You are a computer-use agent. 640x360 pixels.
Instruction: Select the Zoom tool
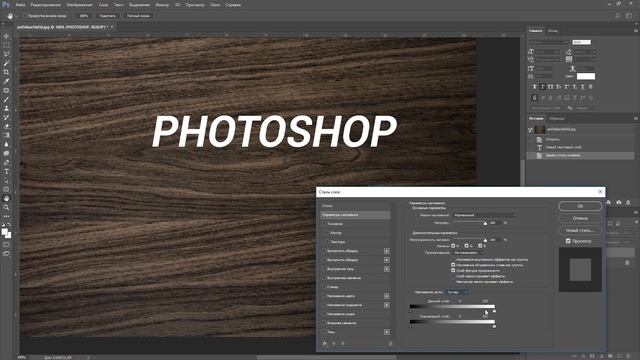(6, 207)
